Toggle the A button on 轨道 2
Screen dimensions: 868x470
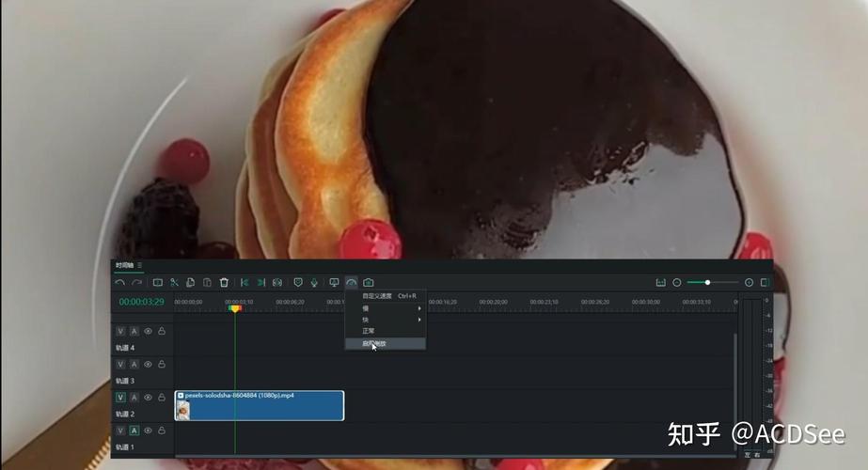(x=134, y=398)
